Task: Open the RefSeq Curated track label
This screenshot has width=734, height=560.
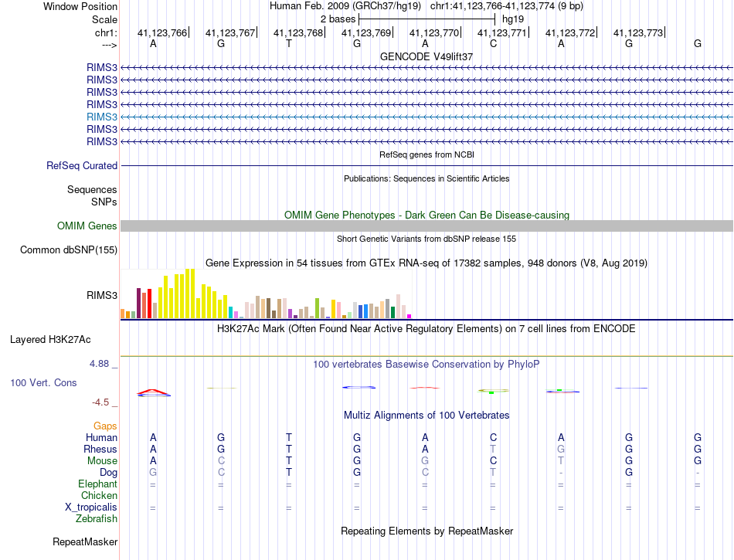Action: tap(82, 165)
